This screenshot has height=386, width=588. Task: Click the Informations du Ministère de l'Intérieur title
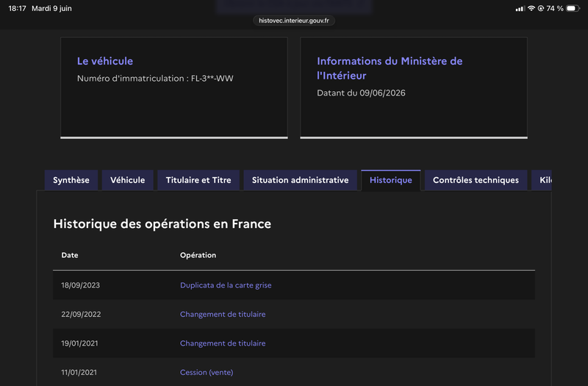pyautogui.click(x=390, y=68)
